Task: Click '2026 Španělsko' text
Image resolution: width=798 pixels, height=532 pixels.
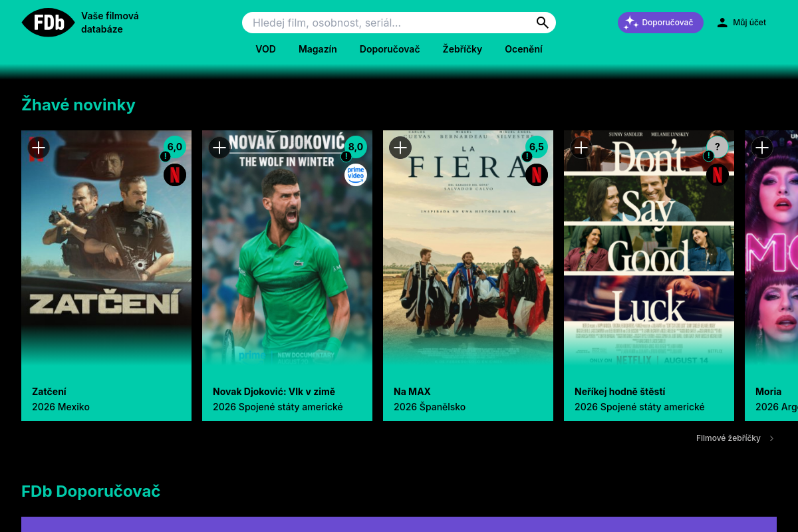Action: pyautogui.click(x=430, y=407)
